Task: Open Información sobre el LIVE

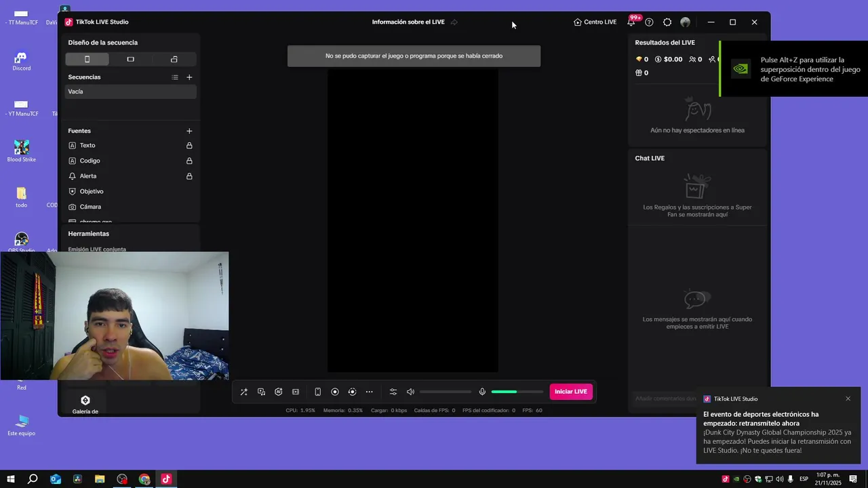Action: [408, 22]
